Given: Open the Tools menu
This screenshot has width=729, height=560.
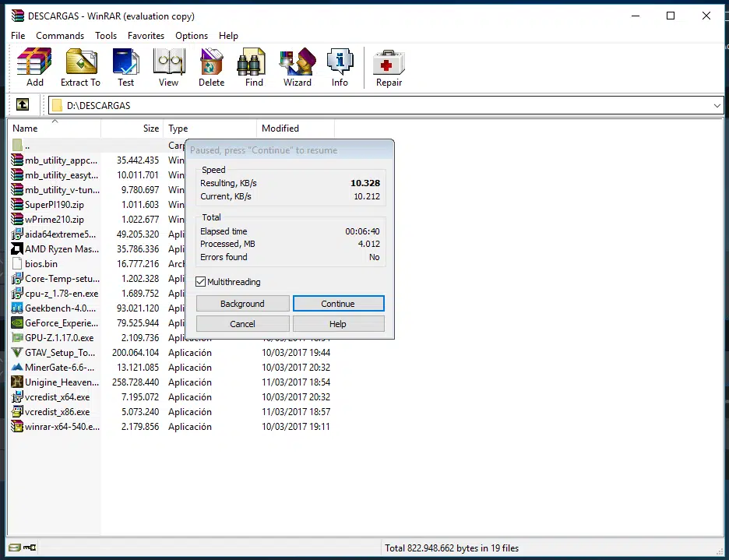Looking at the screenshot, I should 106,36.
